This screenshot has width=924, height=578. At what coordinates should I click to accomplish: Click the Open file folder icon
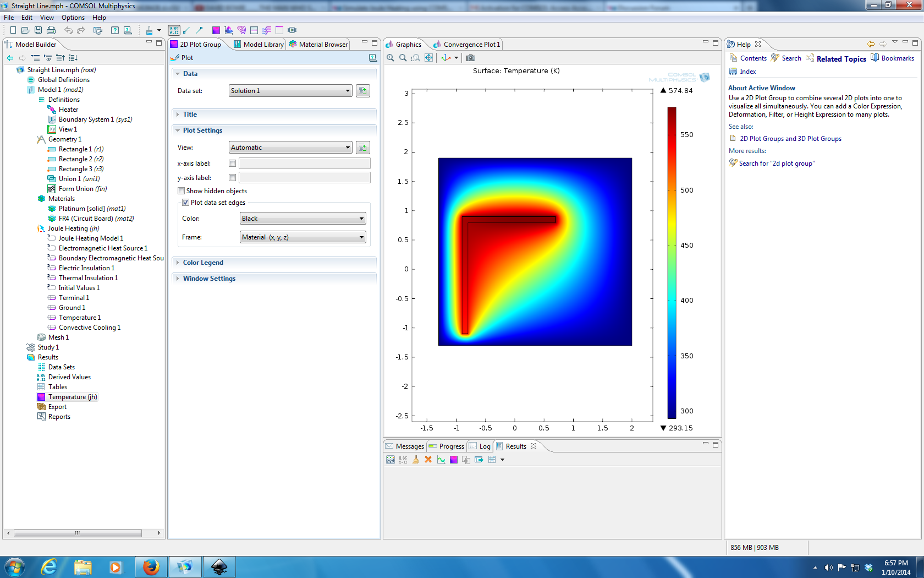click(x=25, y=30)
